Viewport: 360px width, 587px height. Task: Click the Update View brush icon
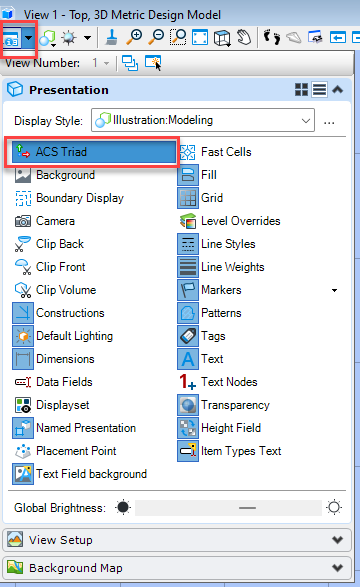click(x=111, y=37)
